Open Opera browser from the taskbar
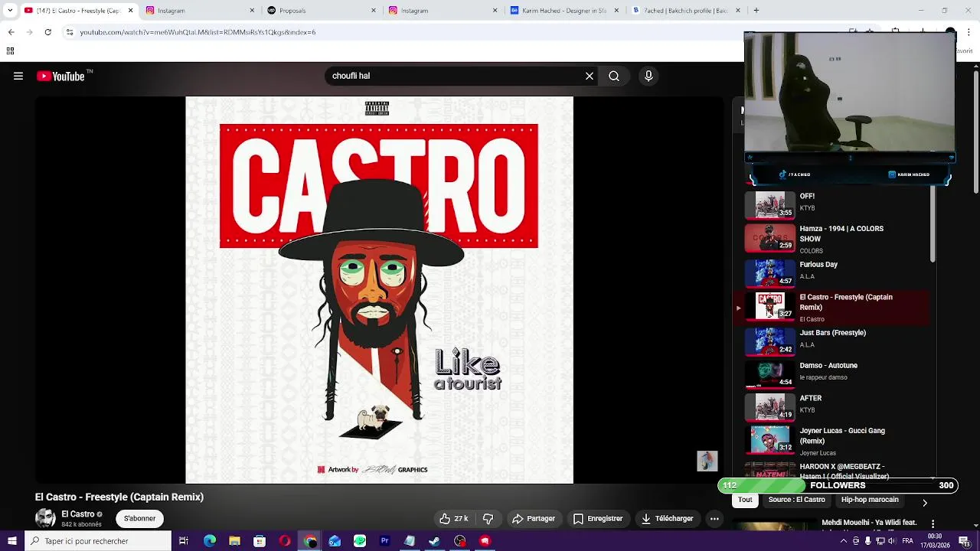The image size is (980, 551). point(285,541)
